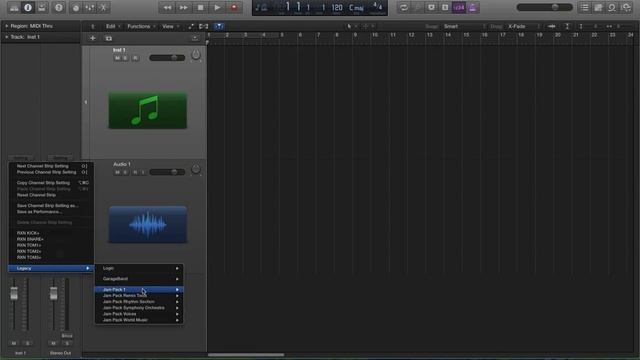Adjust Inst 1 track volume slider
Viewport: 640px width, 360px height.
point(167,58)
